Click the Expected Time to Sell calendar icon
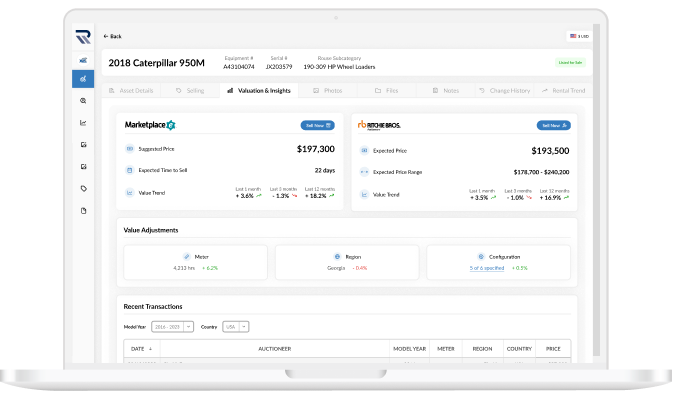 (x=130, y=170)
